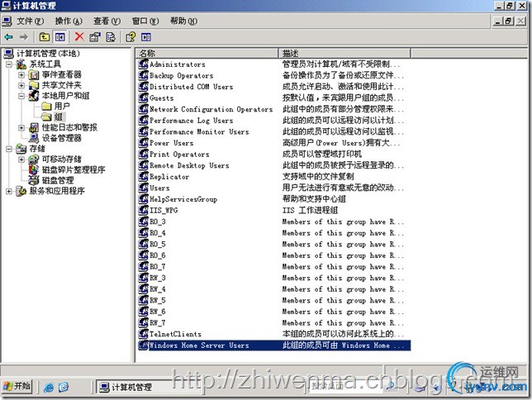Toggle the Show/Hide console tree icon
The width and height of the screenshot is (532, 400).
[60, 36]
